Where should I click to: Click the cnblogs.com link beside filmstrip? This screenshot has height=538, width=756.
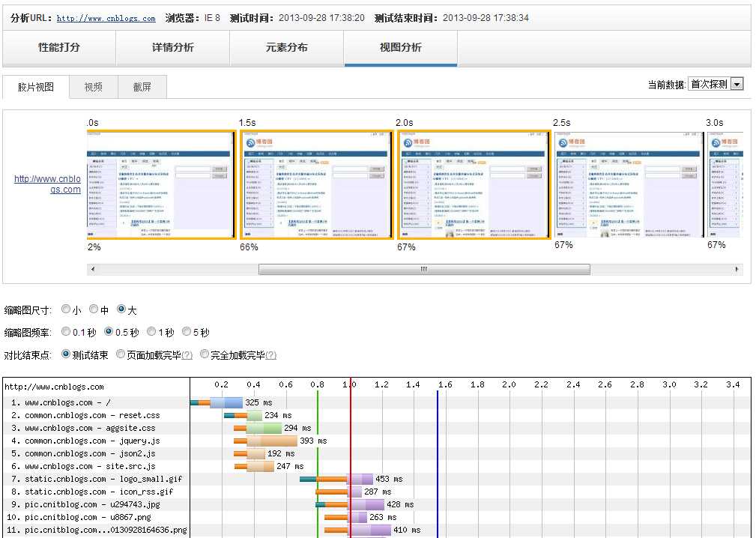(47, 184)
